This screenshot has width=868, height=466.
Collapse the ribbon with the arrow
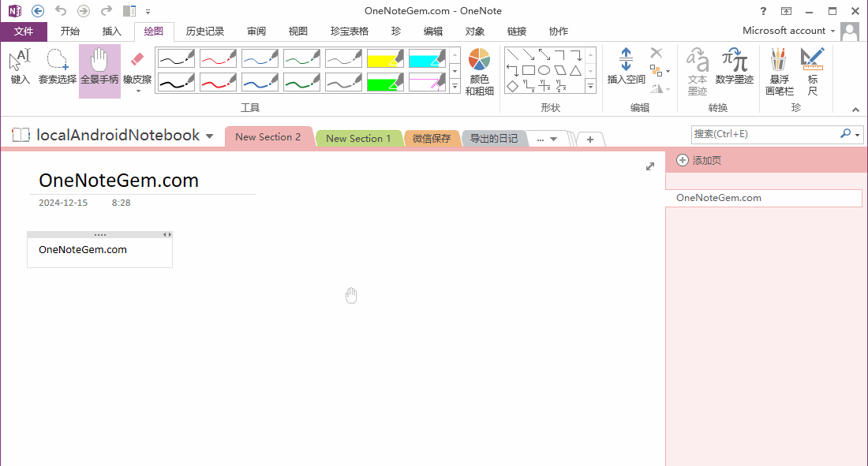856,110
